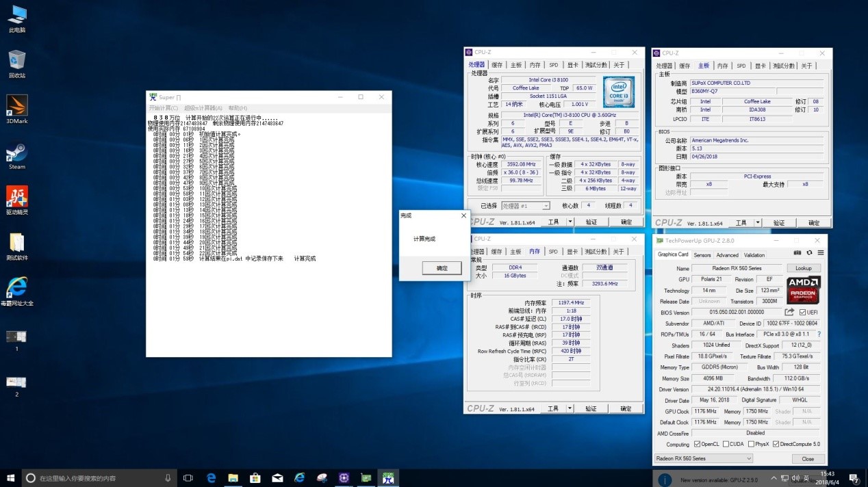Click the Bus Interface help question mark
Viewport: 868px width, 487px height.
pos(819,334)
